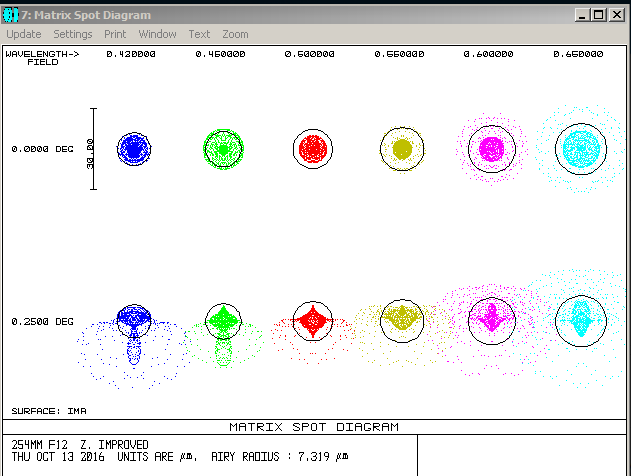This screenshot has width=631, height=476.
Task: Click the window title bar text
Action: tap(86, 15)
